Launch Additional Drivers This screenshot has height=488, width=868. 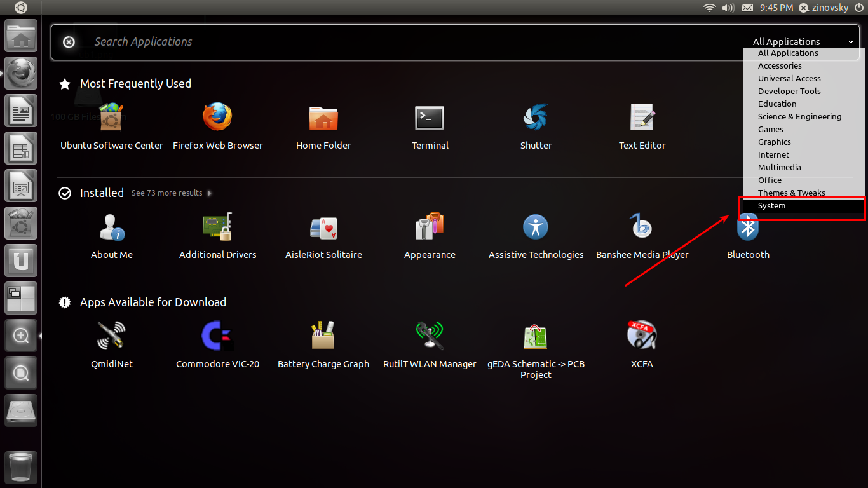click(217, 236)
